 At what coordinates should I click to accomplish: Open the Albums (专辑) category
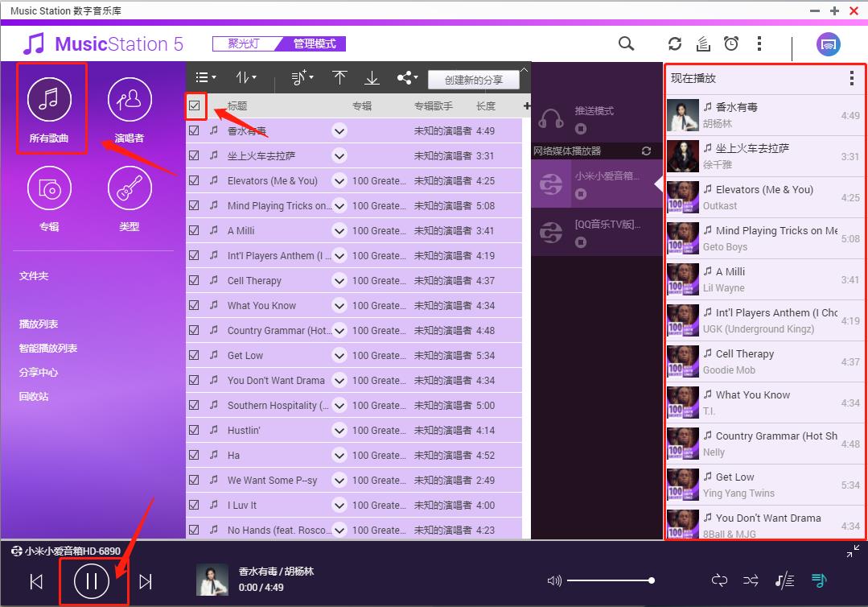tap(49, 198)
